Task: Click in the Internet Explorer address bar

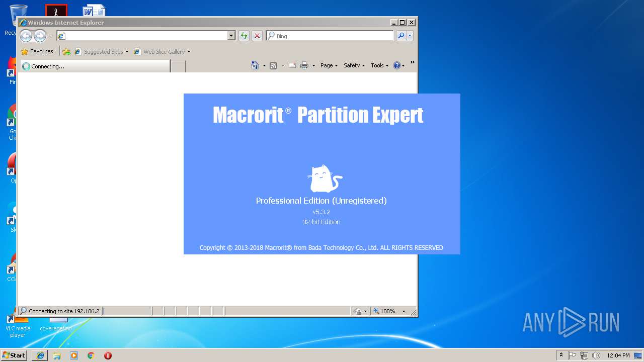Action: 142,36
